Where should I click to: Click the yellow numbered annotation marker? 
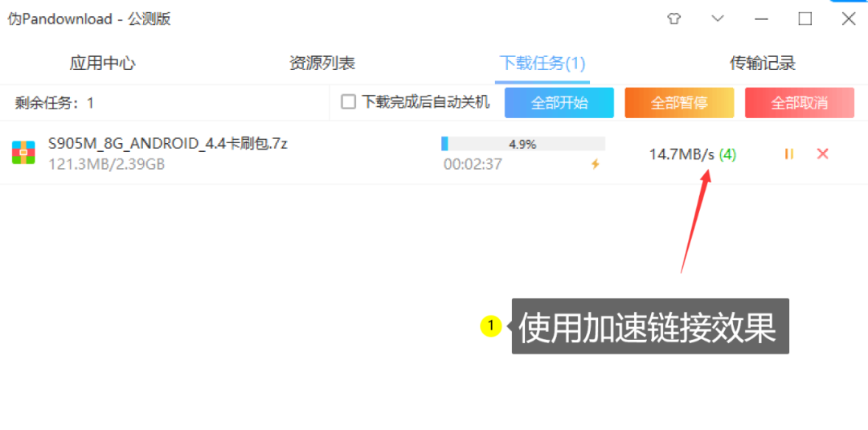tap(490, 326)
